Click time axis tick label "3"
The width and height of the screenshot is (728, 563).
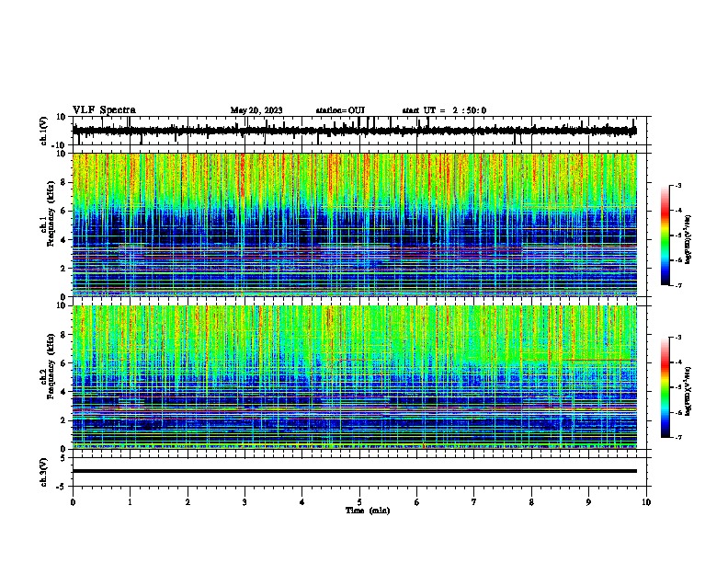point(245,502)
